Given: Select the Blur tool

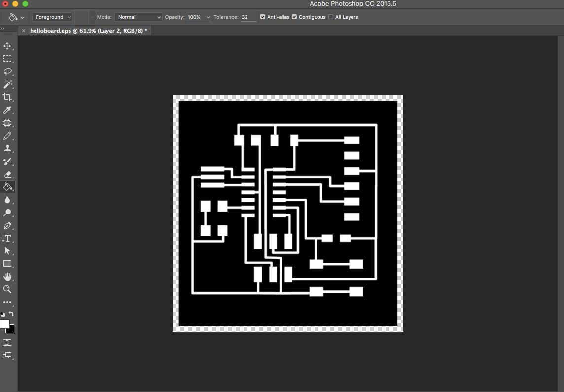Looking at the screenshot, I should pyautogui.click(x=7, y=200).
